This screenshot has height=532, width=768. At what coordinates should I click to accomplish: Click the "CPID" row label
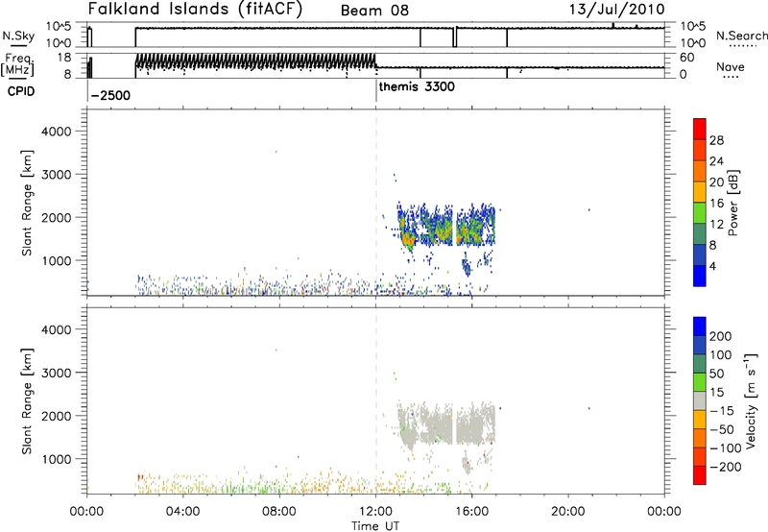pos(21,91)
